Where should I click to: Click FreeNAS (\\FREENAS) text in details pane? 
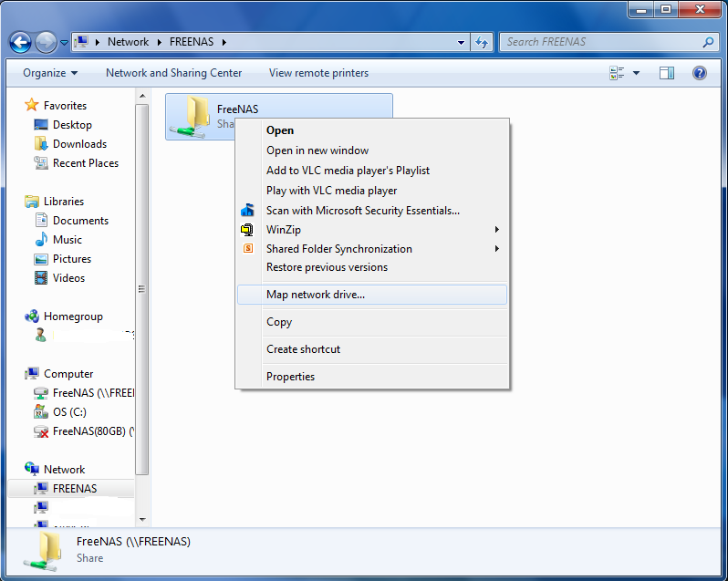(x=133, y=542)
